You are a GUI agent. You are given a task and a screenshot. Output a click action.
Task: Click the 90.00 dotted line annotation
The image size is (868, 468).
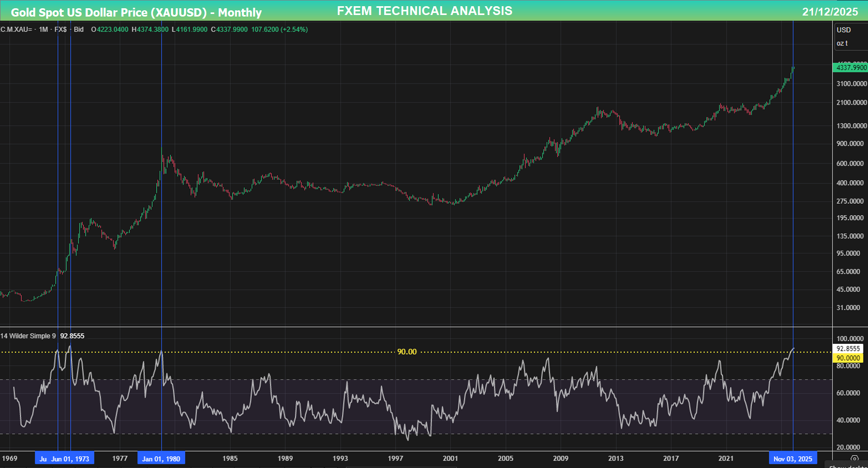(407, 351)
